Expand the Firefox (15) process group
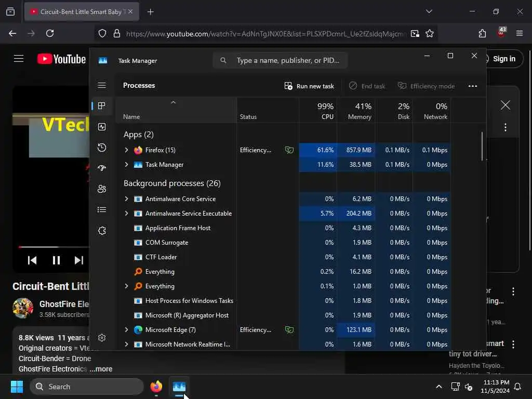 [127, 150]
